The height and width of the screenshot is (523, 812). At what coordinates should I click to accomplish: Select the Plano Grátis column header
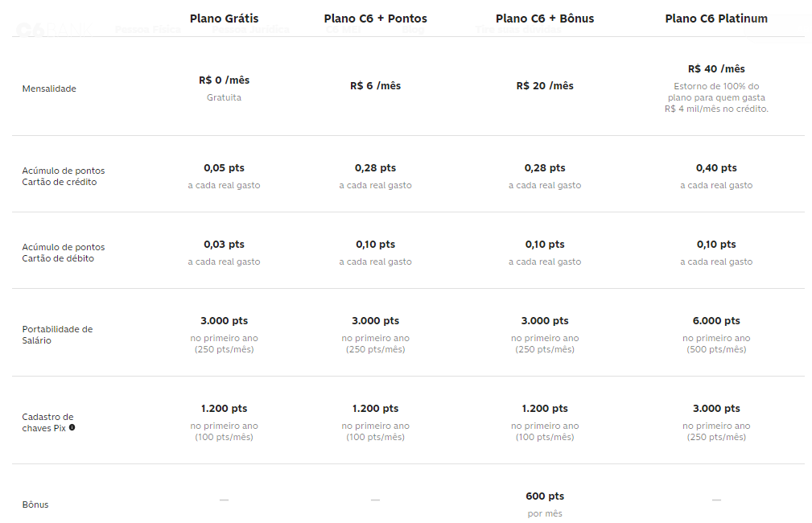pos(224,19)
